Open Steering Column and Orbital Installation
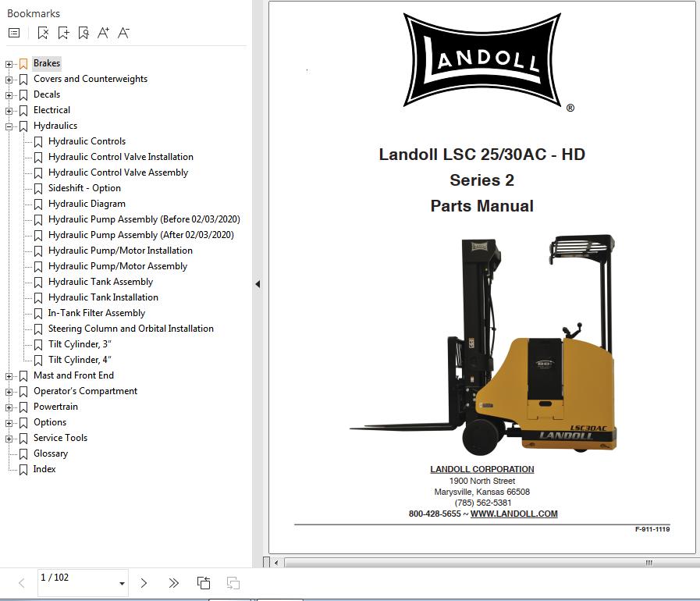 pyautogui.click(x=131, y=329)
